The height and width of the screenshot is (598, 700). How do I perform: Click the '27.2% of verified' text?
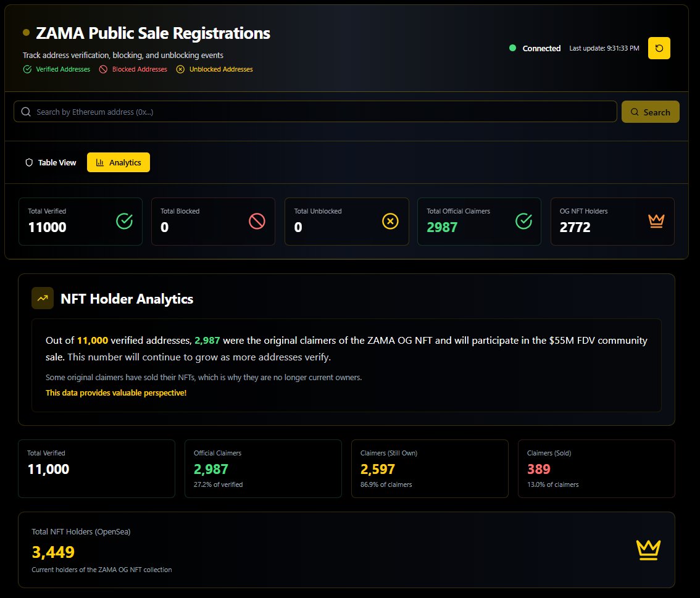coord(219,484)
